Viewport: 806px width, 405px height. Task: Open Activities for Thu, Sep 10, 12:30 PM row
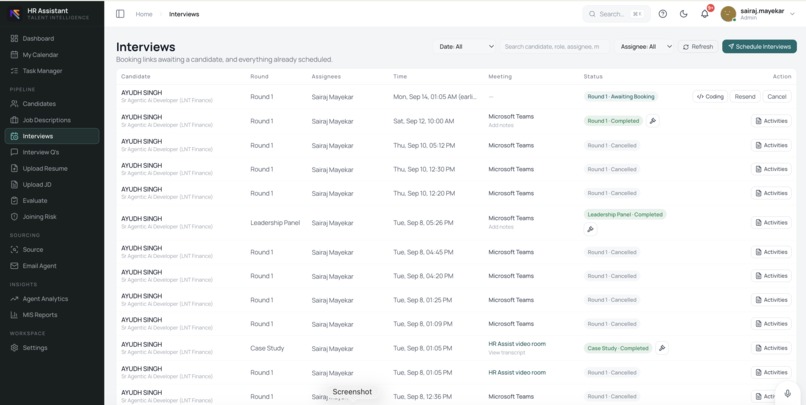771,169
